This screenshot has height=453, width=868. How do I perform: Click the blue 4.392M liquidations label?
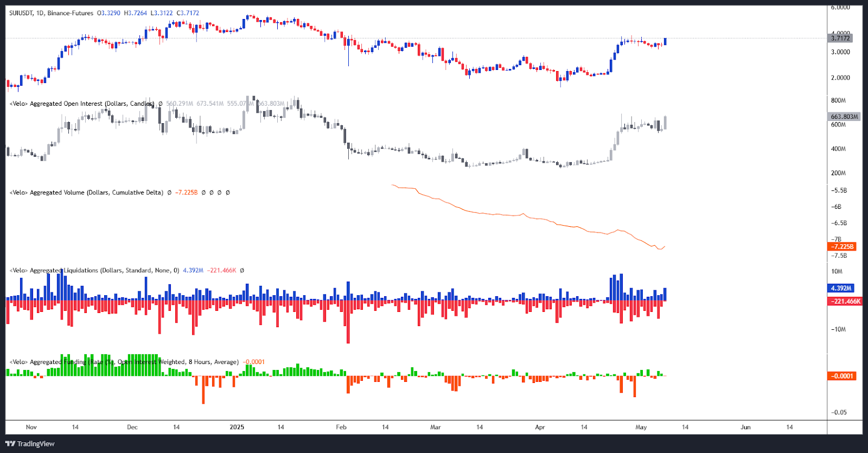point(841,288)
